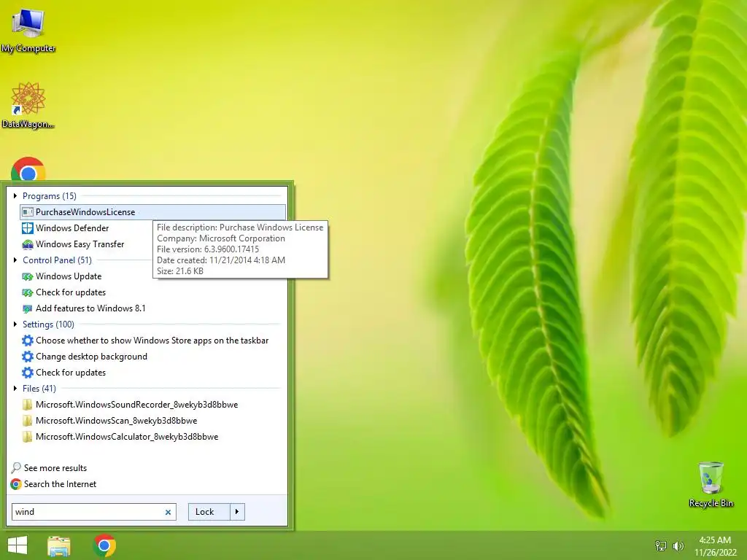Screen dimensions: 747x560
Task: Click the Windows Defender shield icon
Action: point(28,228)
